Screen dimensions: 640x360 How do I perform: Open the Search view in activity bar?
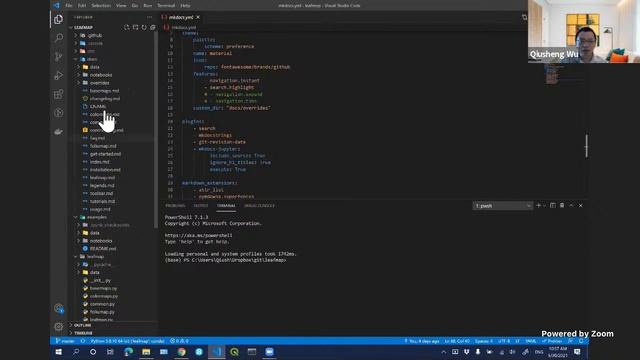(58, 38)
